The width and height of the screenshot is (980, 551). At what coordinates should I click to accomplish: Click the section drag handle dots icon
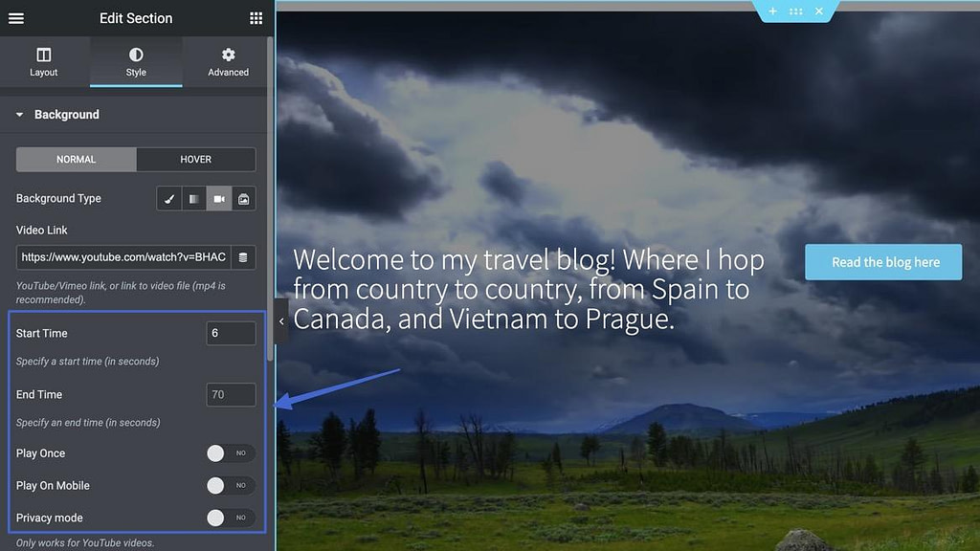[797, 11]
